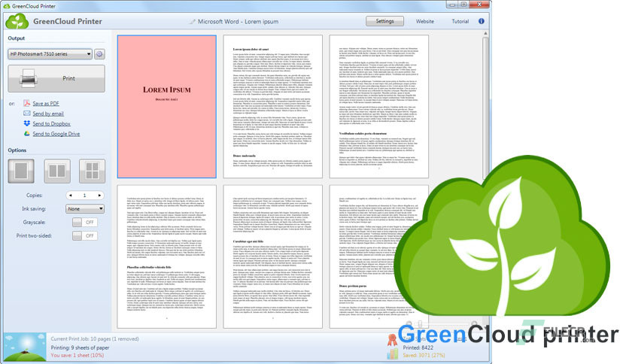Image resolution: width=629 pixels, height=364 pixels.
Task: Select the page thumbnail with Donec malesuada heading
Action: (x=273, y=106)
